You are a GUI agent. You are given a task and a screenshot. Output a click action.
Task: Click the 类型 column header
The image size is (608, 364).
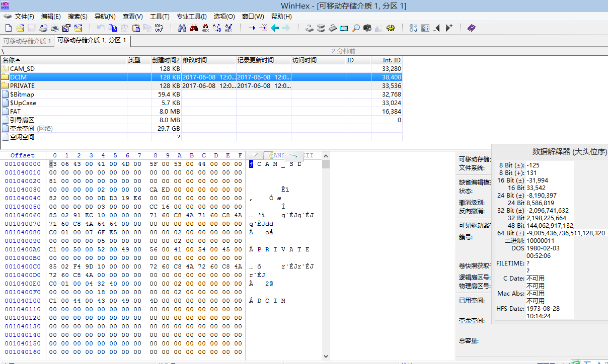click(138, 60)
